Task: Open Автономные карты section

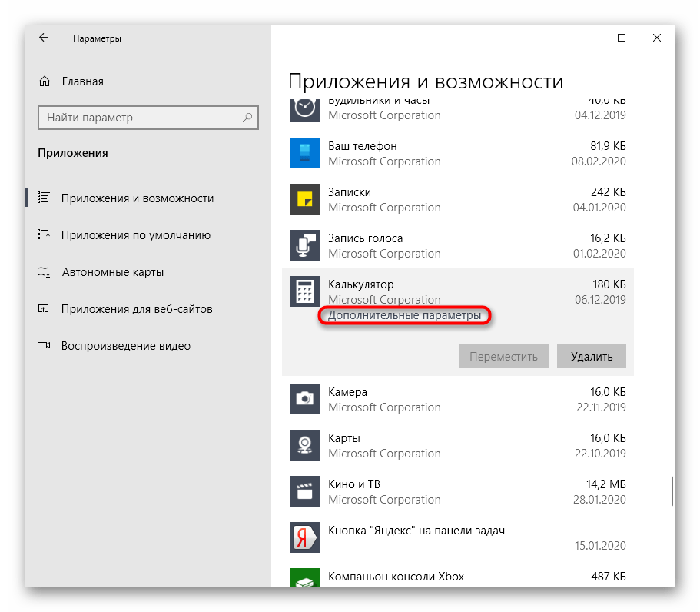Action: (x=112, y=272)
